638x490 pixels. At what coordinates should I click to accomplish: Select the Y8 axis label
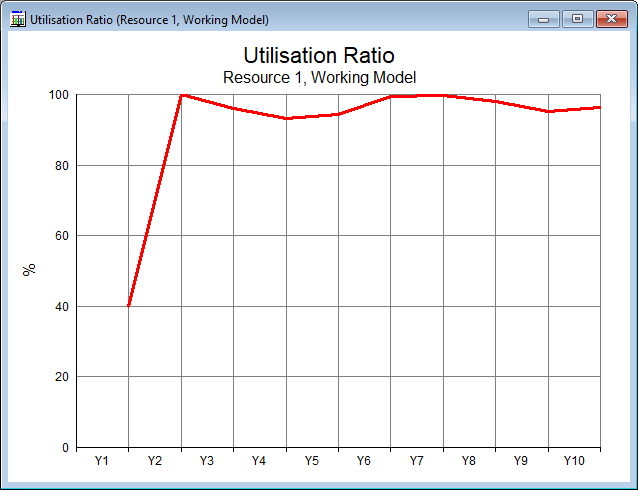pyautogui.click(x=469, y=461)
